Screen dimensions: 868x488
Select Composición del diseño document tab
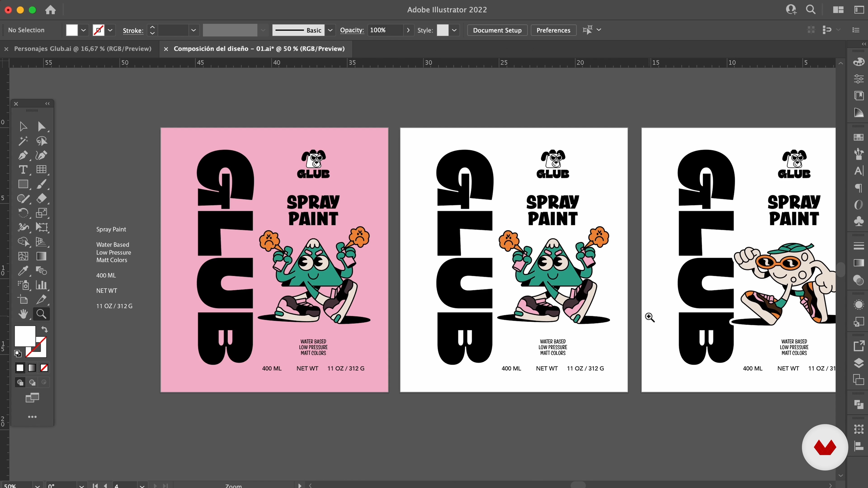pyautogui.click(x=259, y=49)
